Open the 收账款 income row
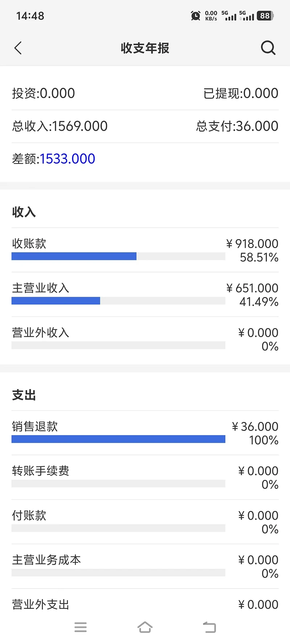The image size is (290, 644). pos(145,250)
